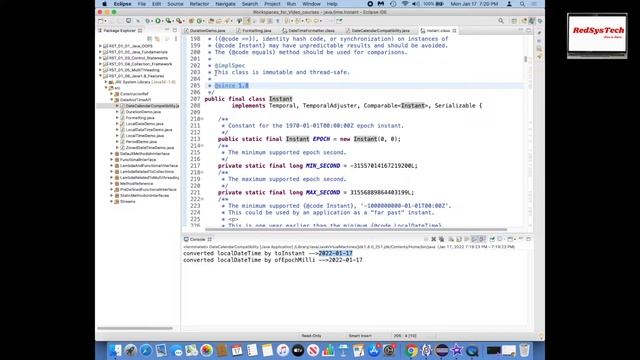Open Display Selected Console dropdown

click(x=505, y=239)
